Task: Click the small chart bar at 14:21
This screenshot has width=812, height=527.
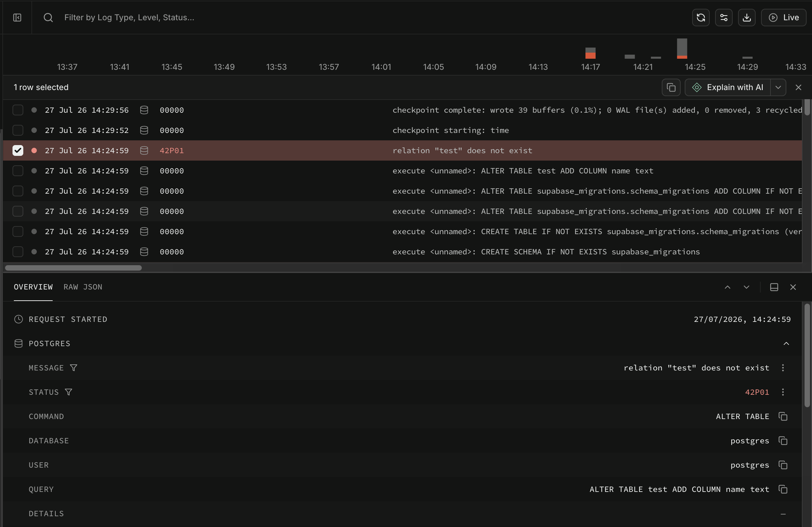Action: coord(629,57)
